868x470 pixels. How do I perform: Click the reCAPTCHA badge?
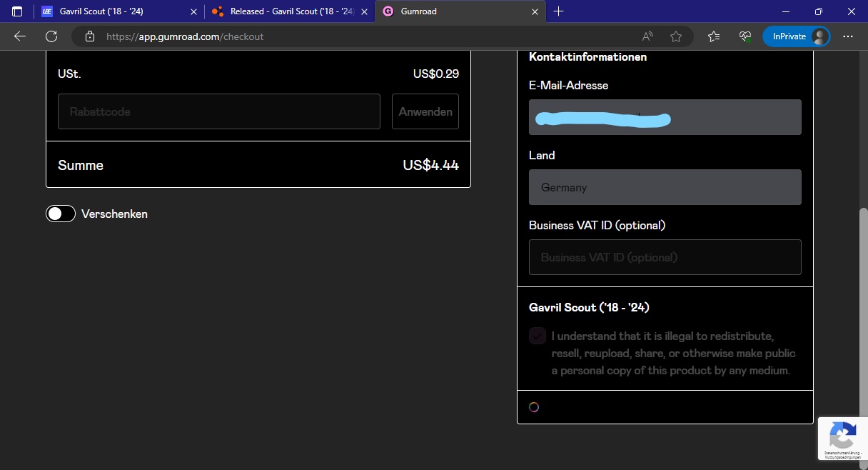click(843, 438)
